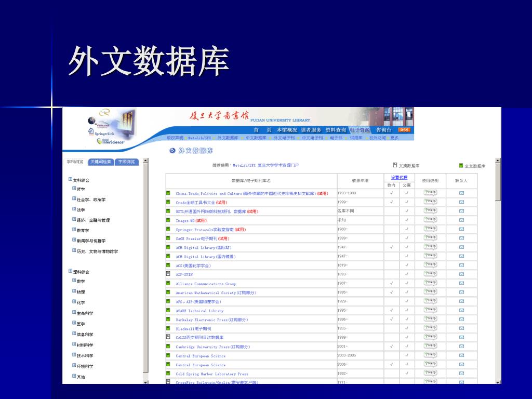Click the main table's scrollbar up arrow
Viewport: 532px width, 399px height.
point(498,161)
